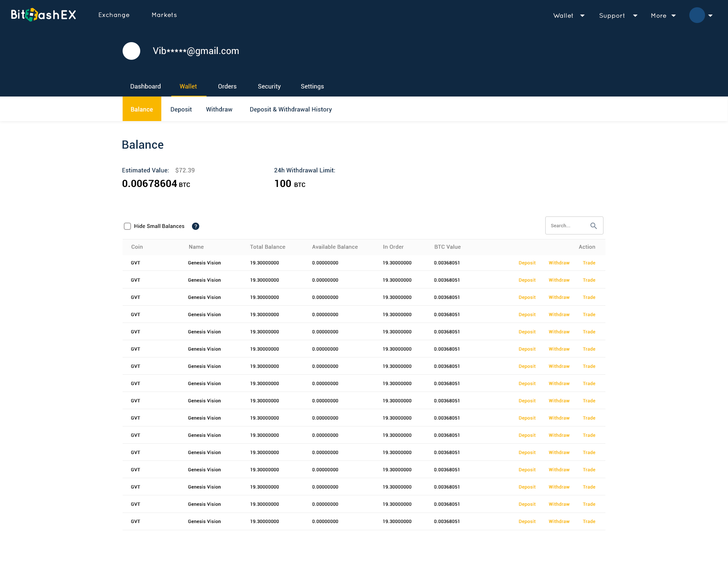Viewport: 728px width, 567px height.
Task: Click Trade link in last GVT row
Action: [589, 521]
